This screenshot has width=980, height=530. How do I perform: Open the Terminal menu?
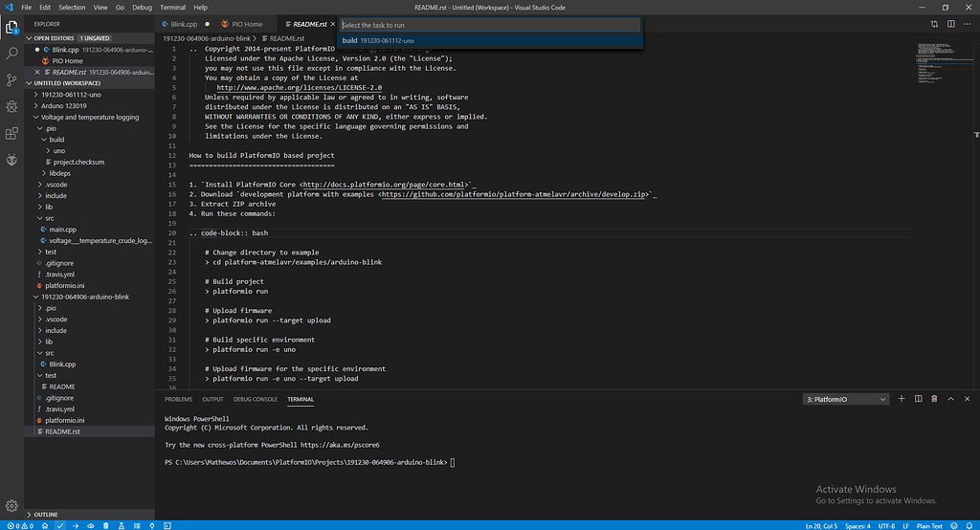[172, 8]
